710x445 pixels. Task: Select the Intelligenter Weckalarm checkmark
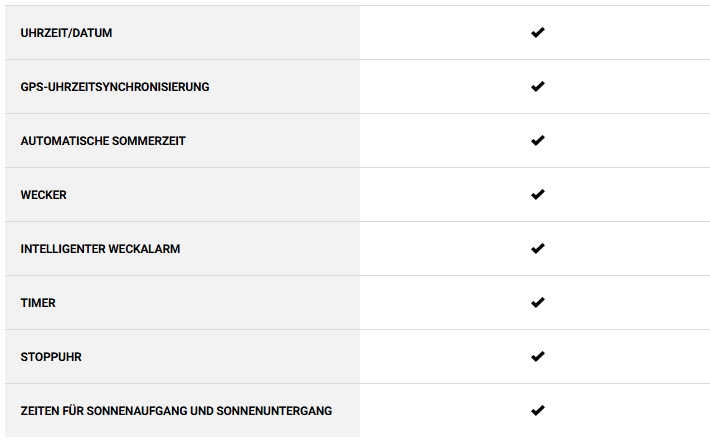pos(537,249)
